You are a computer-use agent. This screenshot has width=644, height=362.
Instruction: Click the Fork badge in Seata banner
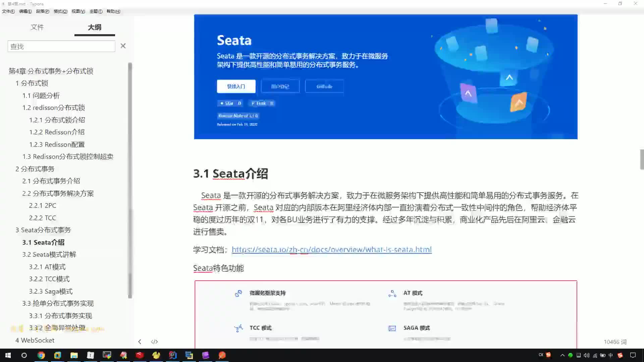[262, 103]
